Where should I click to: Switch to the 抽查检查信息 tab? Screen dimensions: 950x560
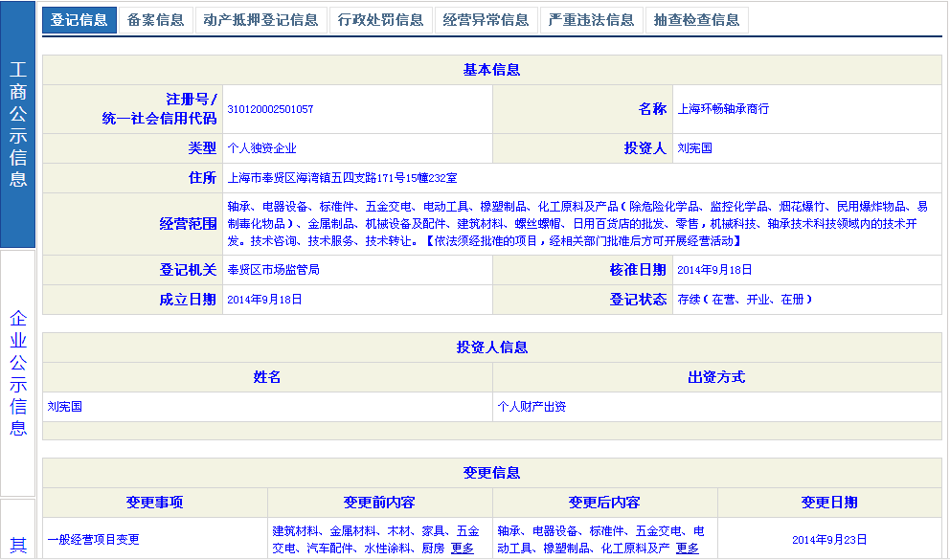click(x=696, y=20)
